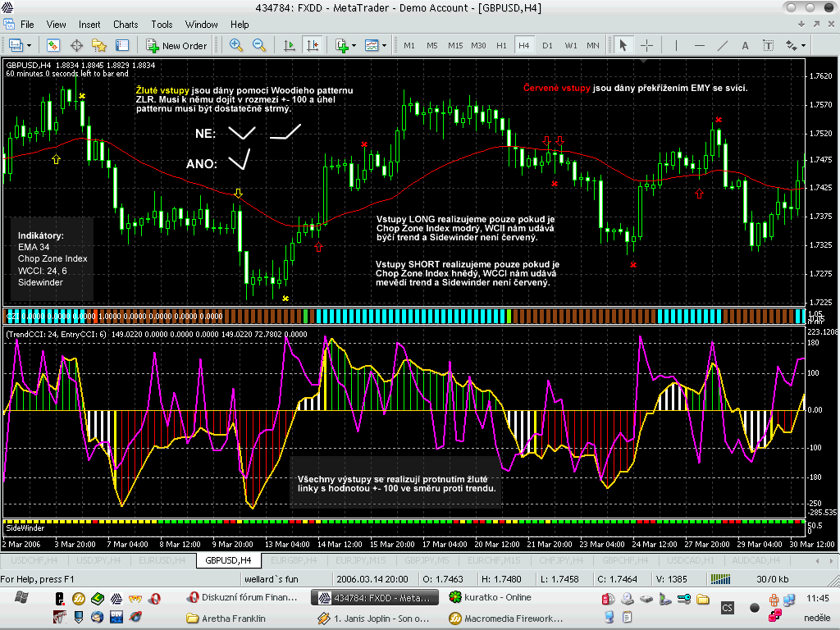Image resolution: width=840 pixels, height=630 pixels.
Task: Click the Zoom Out magnifier icon
Action: click(x=258, y=45)
